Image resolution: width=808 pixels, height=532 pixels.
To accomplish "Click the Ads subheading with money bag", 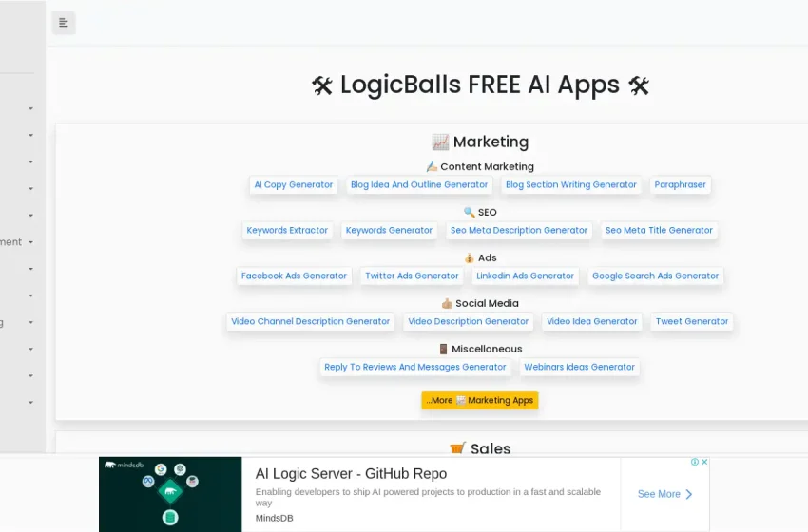I will (x=480, y=258).
